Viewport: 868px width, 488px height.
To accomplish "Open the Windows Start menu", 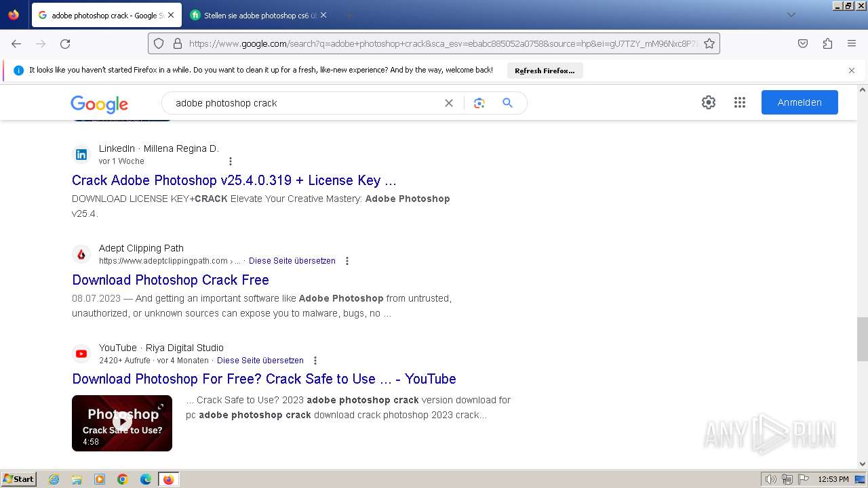I will [x=18, y=479].
